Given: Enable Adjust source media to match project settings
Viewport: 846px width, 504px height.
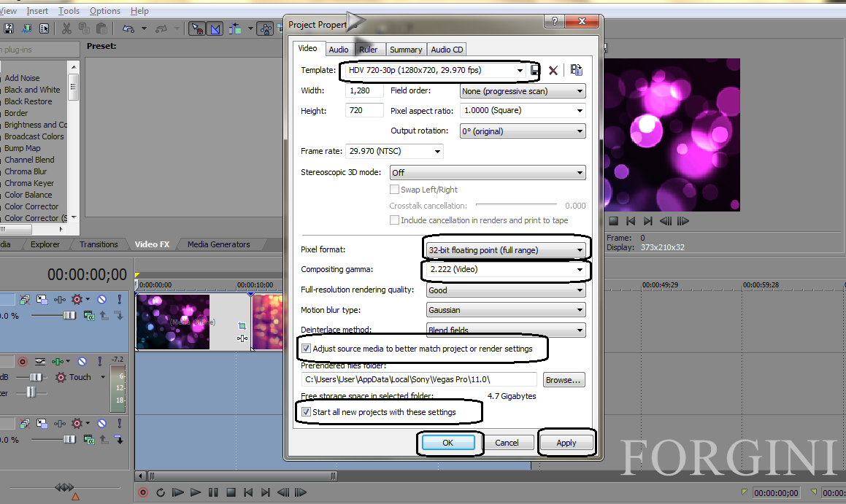Looking at the screenshot, I should [307, 349].
